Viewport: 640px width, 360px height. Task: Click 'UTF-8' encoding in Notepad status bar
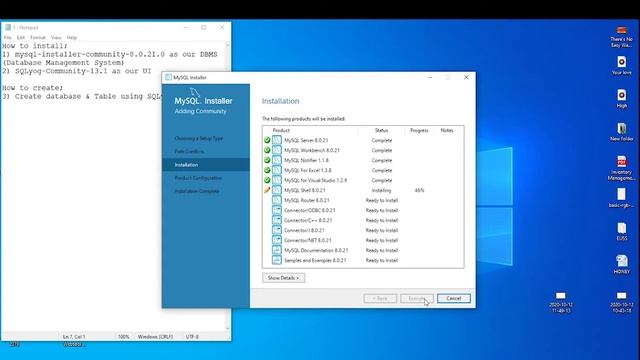[x=192, y=337]
